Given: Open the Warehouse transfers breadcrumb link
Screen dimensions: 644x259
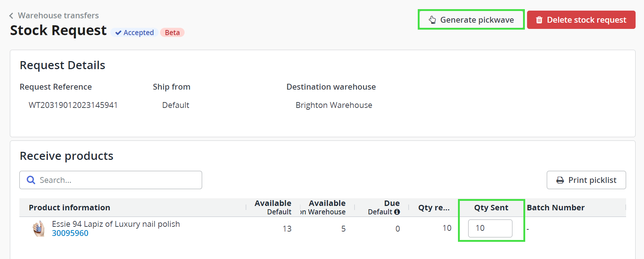Looking at the screenshot, I should [x=58, y=15].
